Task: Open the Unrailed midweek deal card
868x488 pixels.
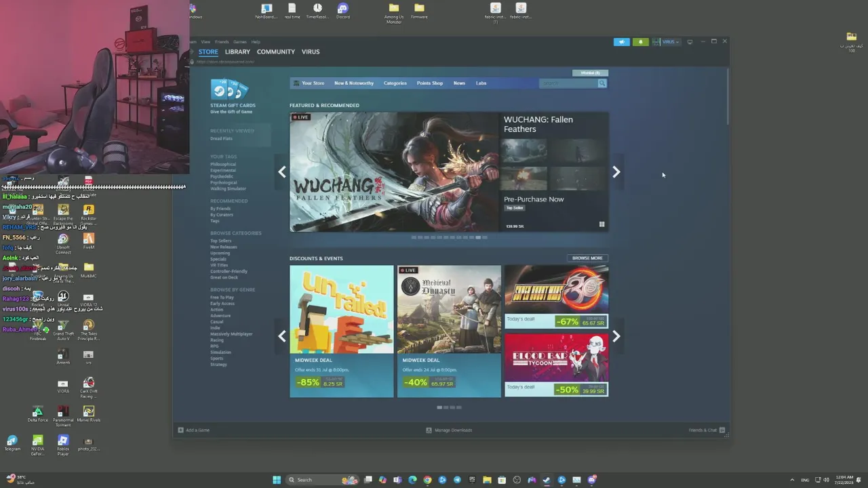Action: pyautogui.click(x=342, y=331)
